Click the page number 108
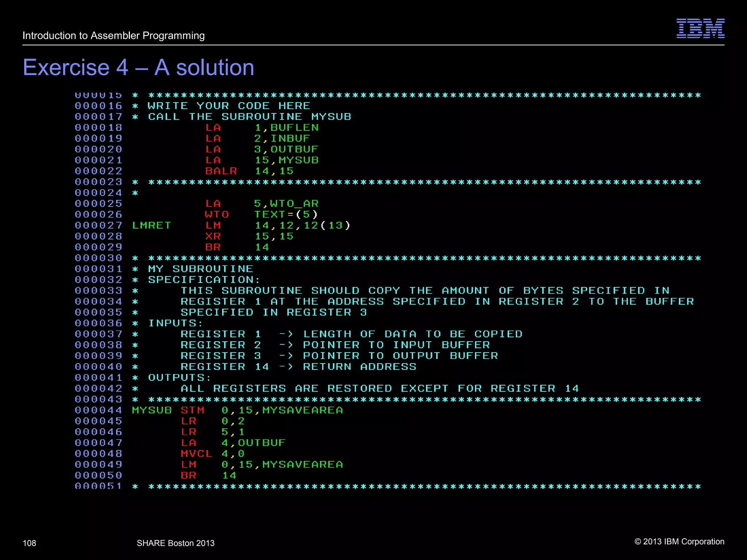This screenshot has width=747, height=560. 30,543
